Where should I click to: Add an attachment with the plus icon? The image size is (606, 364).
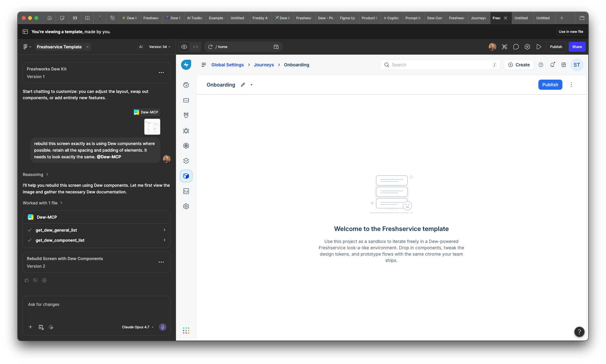tap(30, 327)
